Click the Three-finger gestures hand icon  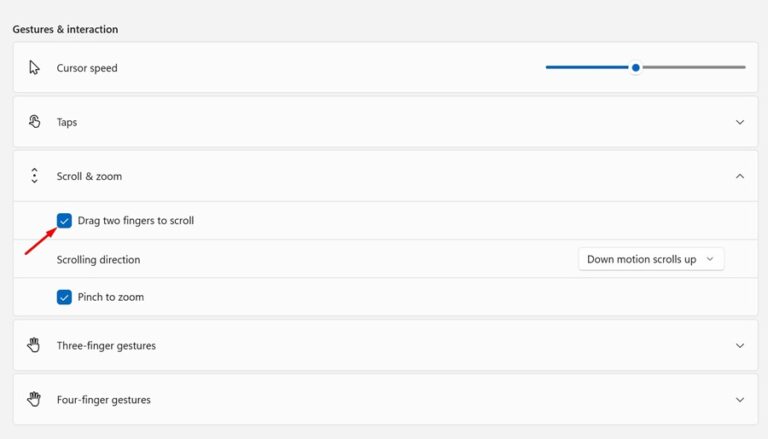tap(35, 345)
